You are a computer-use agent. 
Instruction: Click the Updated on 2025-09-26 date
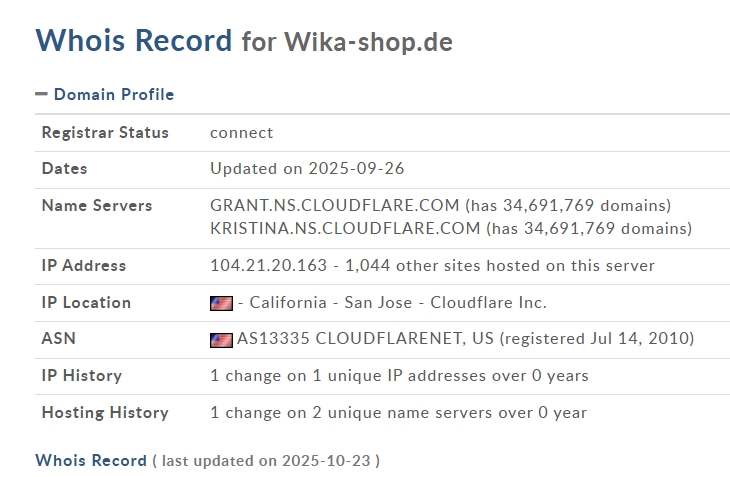point(307,168)
